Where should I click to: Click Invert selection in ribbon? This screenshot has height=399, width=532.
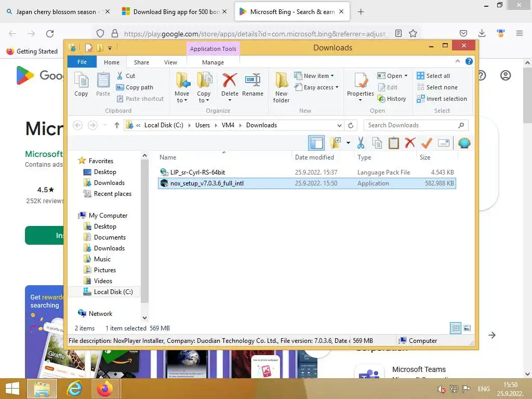442,99
